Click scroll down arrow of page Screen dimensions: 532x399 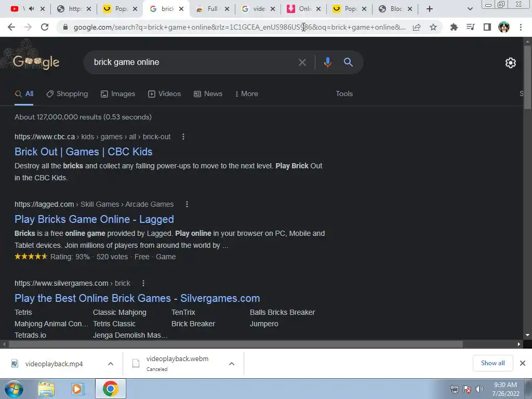528,335
